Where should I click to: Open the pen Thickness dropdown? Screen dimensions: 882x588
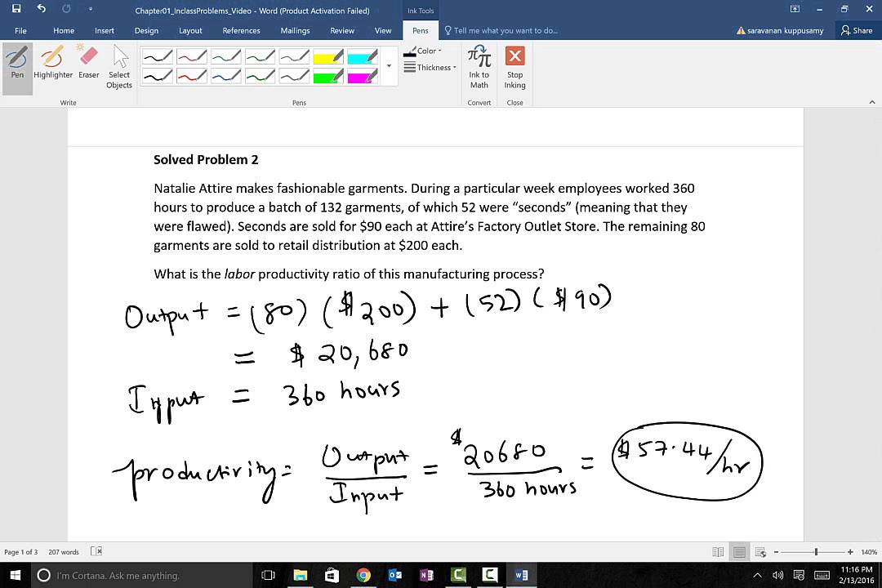point(430,68)
